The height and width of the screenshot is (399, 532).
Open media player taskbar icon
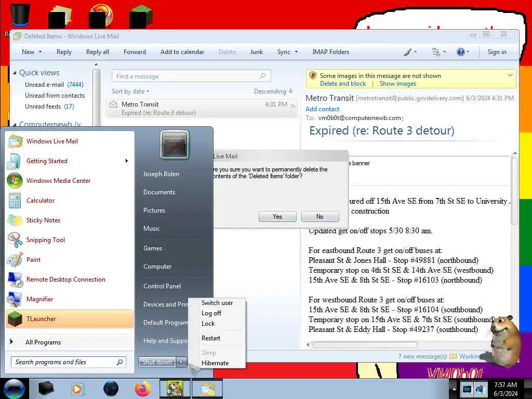77,389
